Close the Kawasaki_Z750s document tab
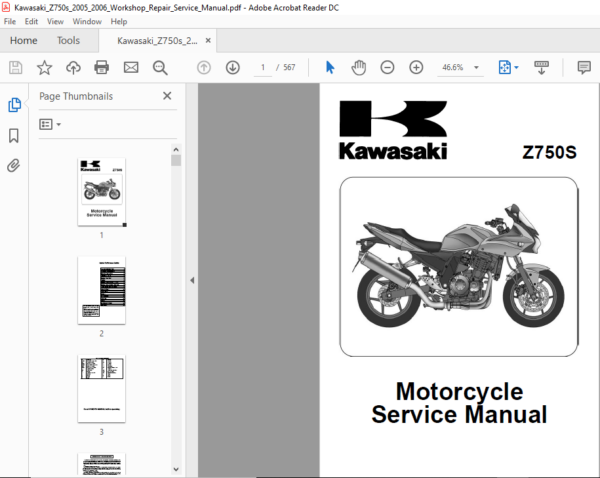The width and height of the screenshot is (600, 478). [208, 40]
